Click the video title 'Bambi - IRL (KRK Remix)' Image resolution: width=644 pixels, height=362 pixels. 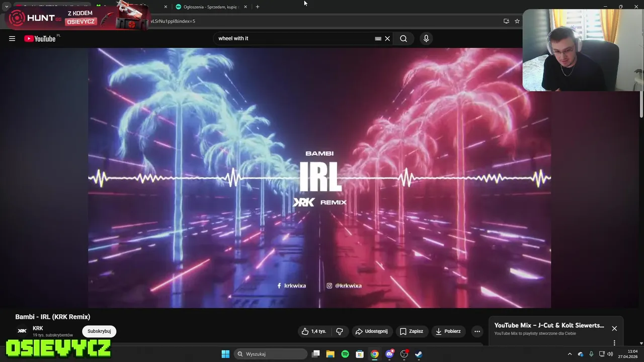(53, 317)
